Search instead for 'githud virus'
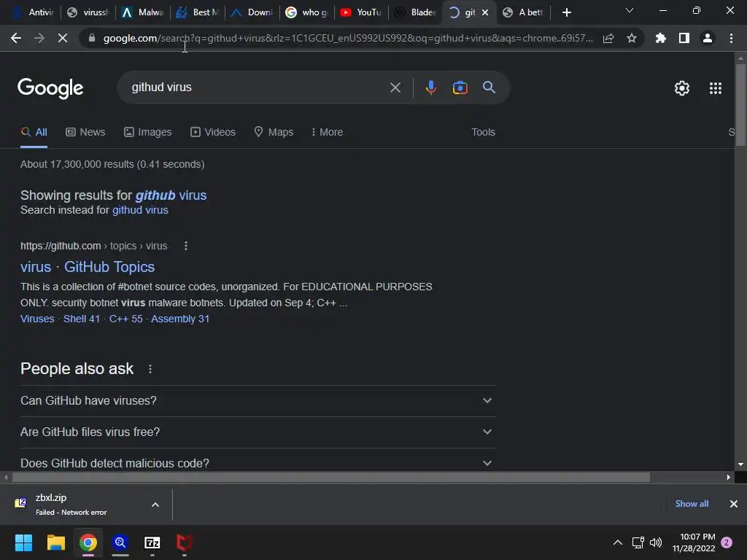Image resolution: width=747 pixels, height=560 pixels. click(x=140, y=210)
